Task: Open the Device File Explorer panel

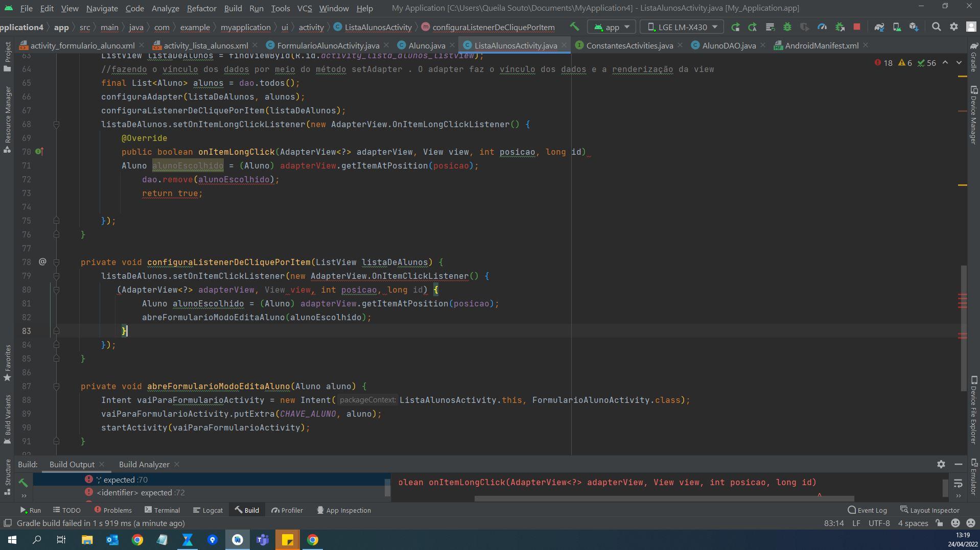Action: click(x=973, y=410)
